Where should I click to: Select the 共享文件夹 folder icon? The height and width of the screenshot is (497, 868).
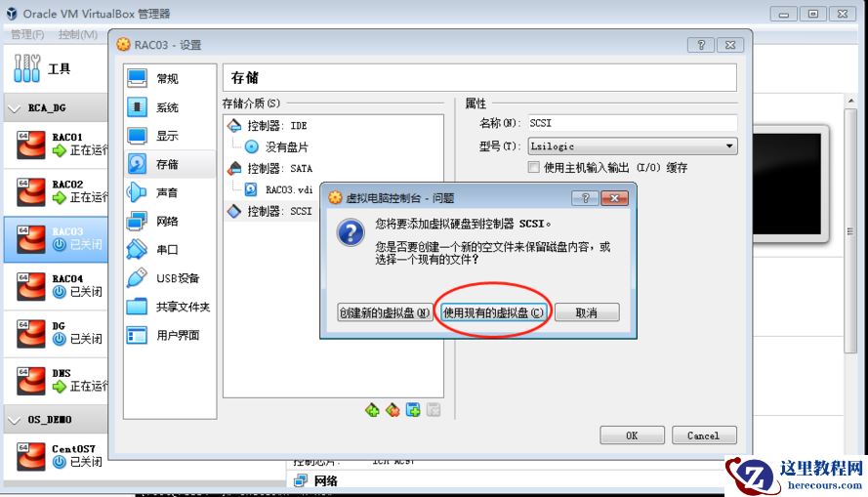pyautogui.click(x=137, y=306)
